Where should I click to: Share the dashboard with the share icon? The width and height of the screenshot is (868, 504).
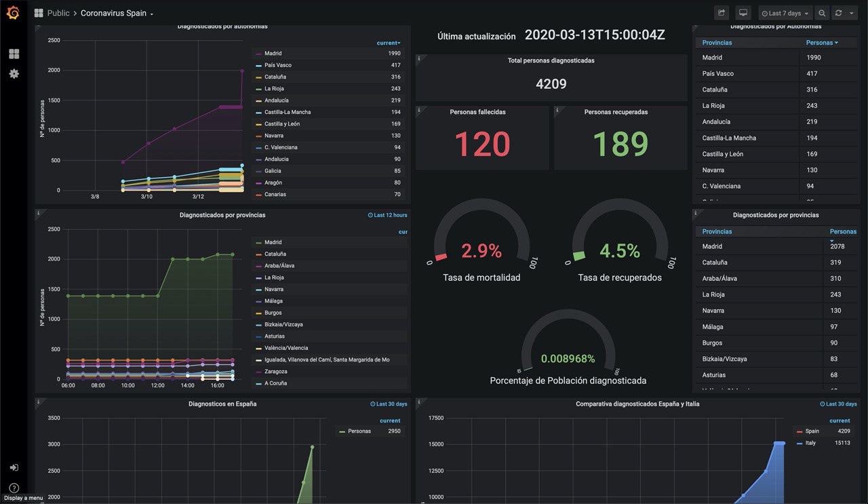pos(722,13)
